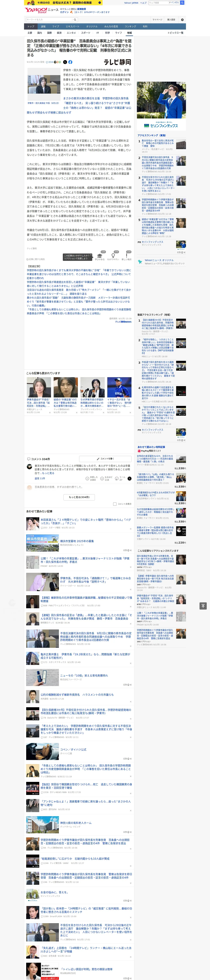This screenshot has width=210, height=980.
Task: Click the keyword search magnifier icon
Action: pos(75,19)
